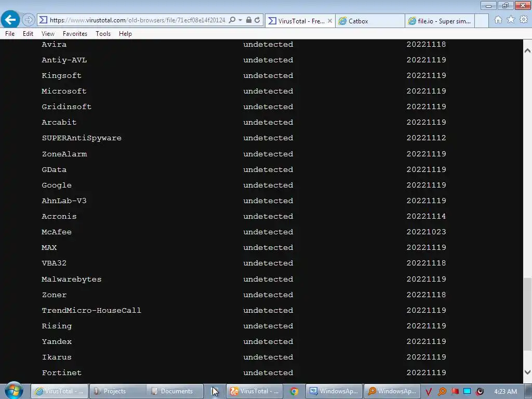Open the Help menu
This screenshot has height=399, width=532.
pos(125,34)
